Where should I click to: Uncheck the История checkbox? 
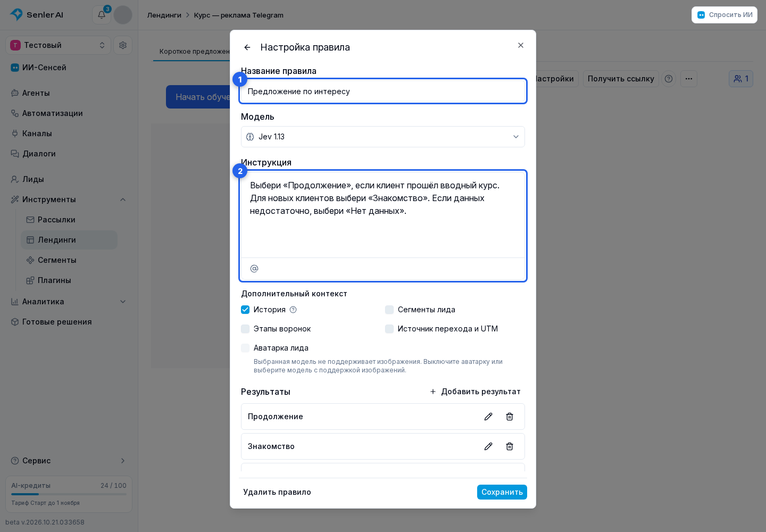(245, 310)
